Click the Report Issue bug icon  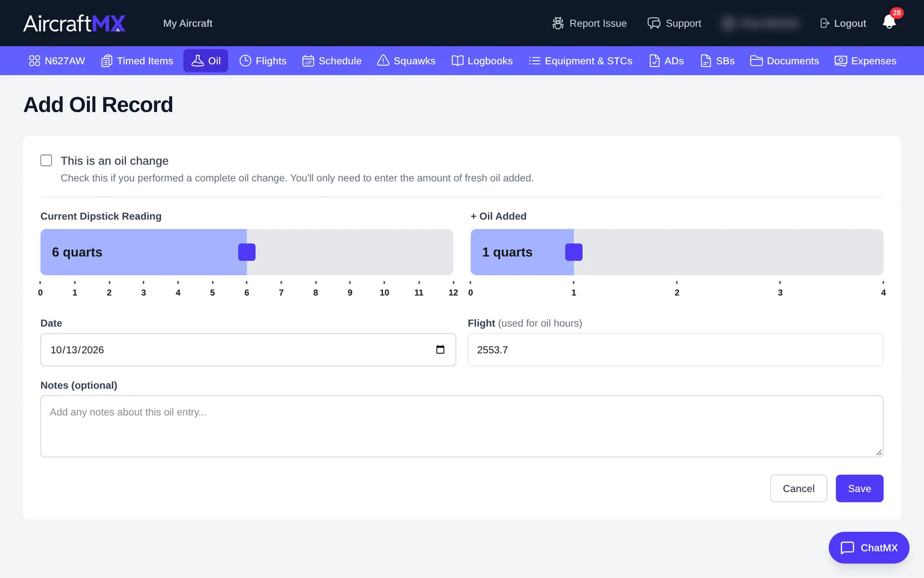click(558, 23)
